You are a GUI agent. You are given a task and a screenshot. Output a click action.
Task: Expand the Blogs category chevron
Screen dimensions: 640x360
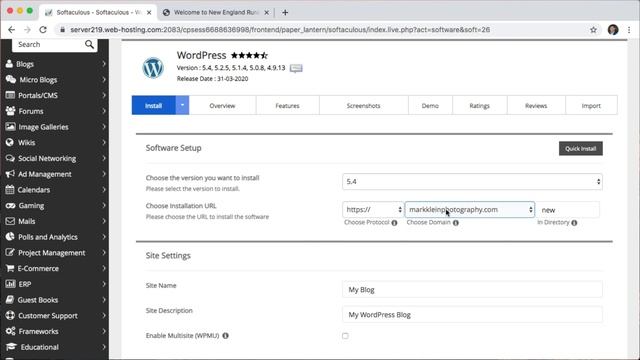(x=104, y=64)
